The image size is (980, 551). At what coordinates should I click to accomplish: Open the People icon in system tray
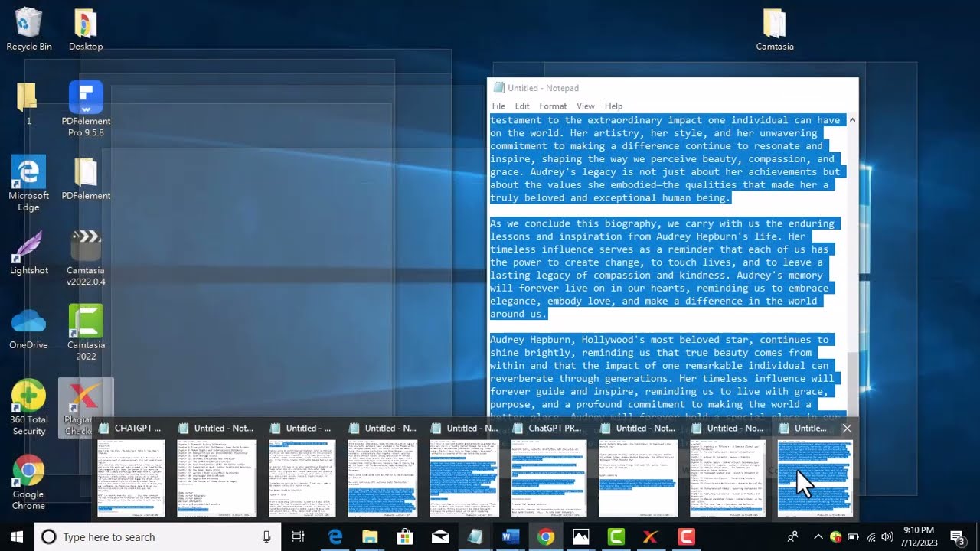[x=793, y=537]
